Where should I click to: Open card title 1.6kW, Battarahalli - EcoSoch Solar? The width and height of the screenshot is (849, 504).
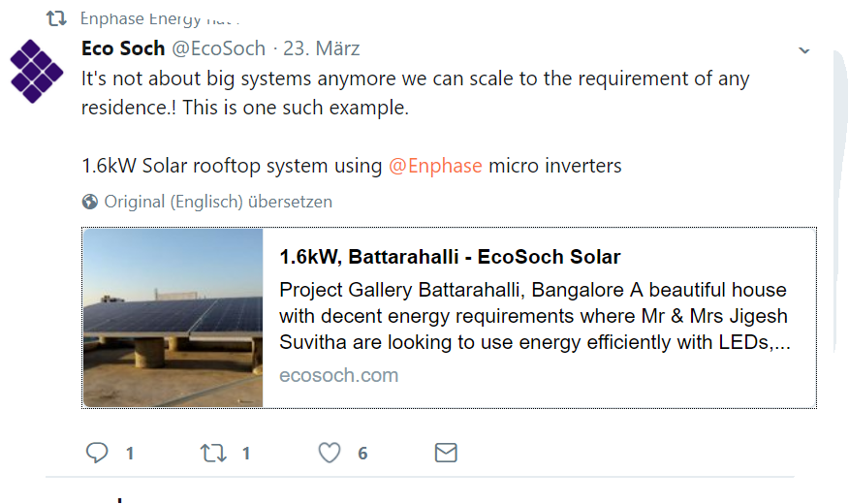(450, 257)
